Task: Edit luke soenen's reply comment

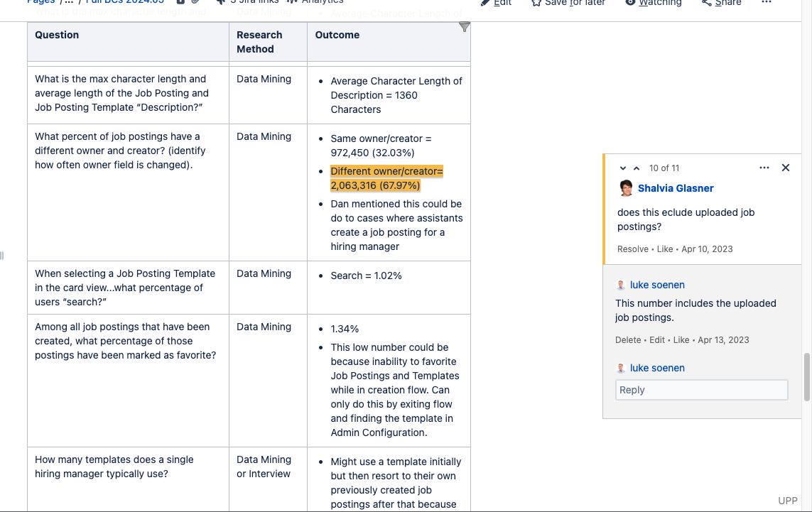Action: [656, 340]
